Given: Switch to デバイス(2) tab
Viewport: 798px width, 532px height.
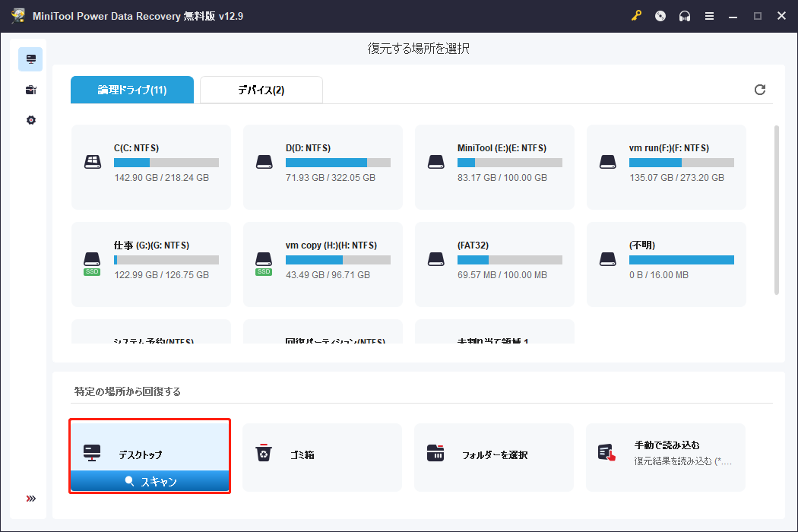Looking at the screenshot, I should coord(261,90).
